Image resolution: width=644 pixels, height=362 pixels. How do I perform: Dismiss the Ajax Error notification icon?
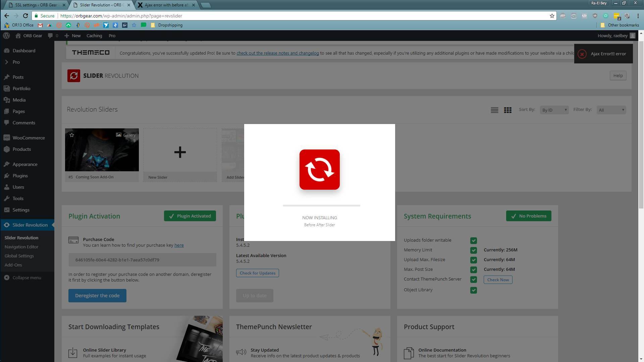pos(582,54)
